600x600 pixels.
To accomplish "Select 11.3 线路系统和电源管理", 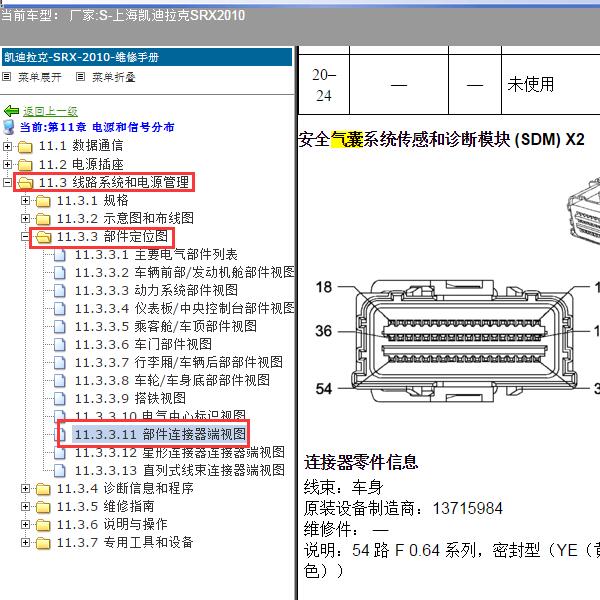I will (x=114, y=182).
